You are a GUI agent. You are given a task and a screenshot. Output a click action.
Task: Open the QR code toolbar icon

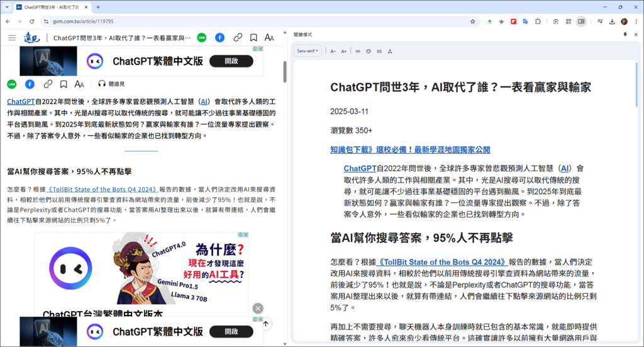point(569,21)
